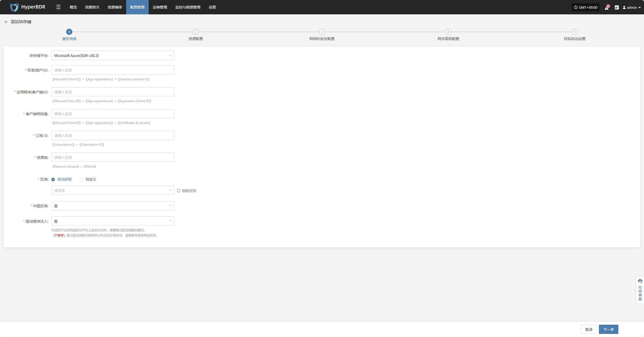Click the Certificates & secrets hint text
The image size is (644, 337).
pos(102,123)
